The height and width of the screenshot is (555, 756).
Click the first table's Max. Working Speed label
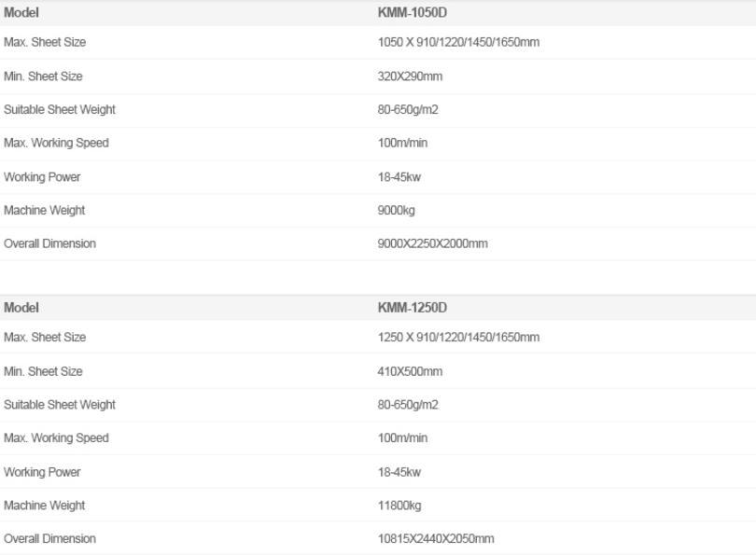coord(56,143)
